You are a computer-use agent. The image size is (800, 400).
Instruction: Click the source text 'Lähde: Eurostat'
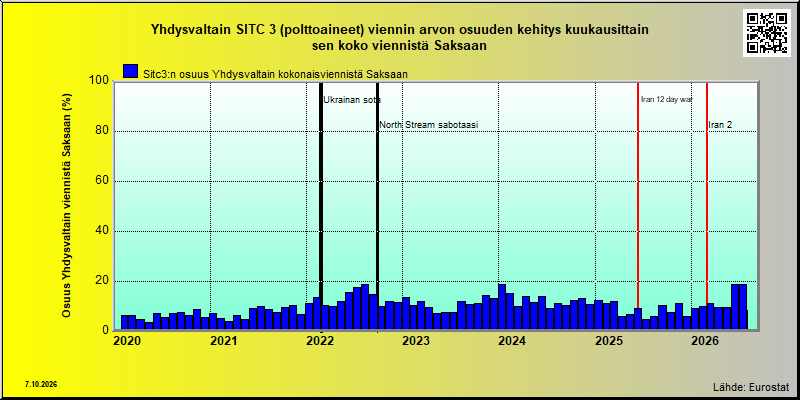tap(752, 386)
